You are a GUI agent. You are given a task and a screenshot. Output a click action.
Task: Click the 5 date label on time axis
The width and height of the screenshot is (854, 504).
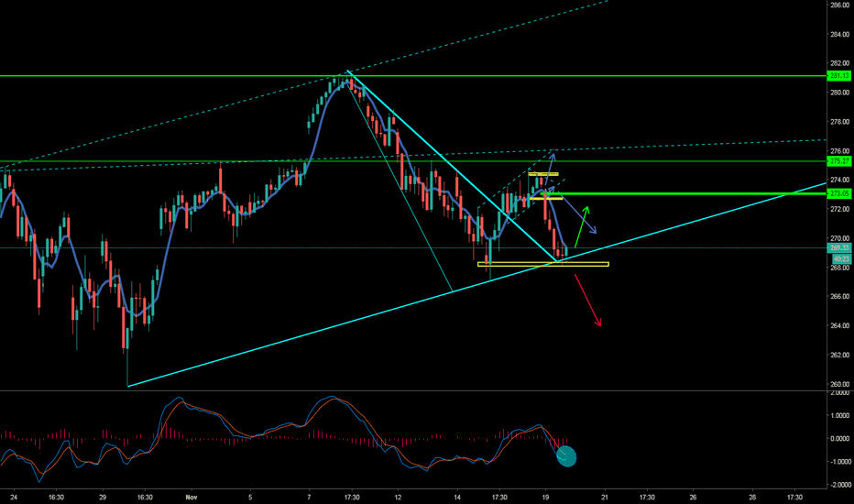click(250, 497)
